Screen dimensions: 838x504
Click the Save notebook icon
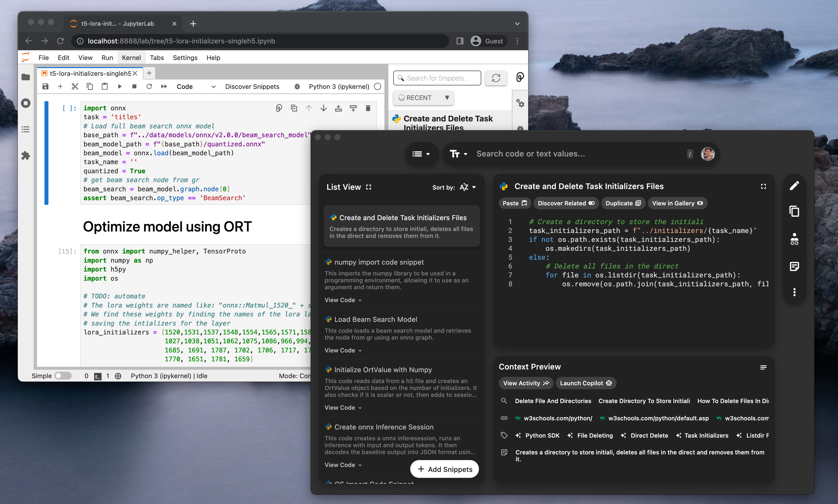tap(47, 87)
